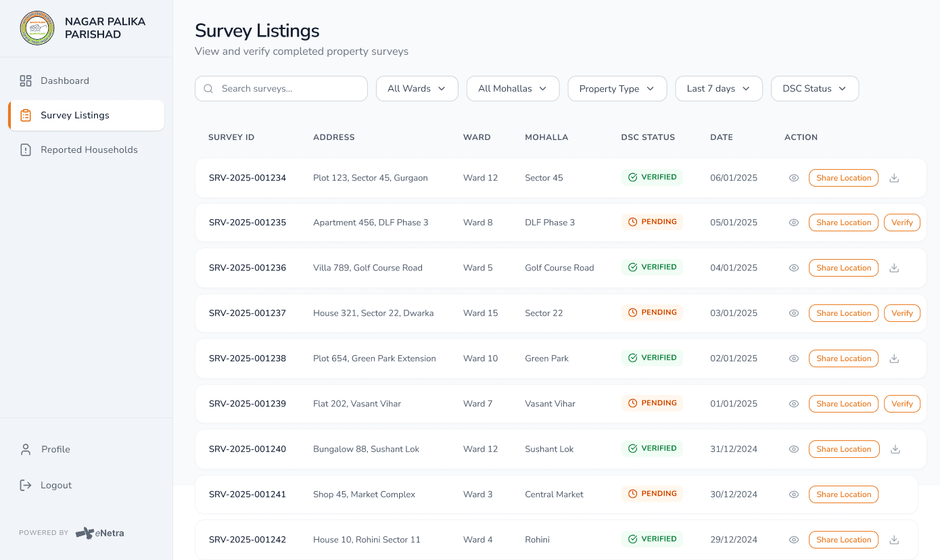The width and height of the screenshot is (940, 560).
Task: Select Survey Listings in sidebar
Action: pyautogui.click(x=87, y=115)
